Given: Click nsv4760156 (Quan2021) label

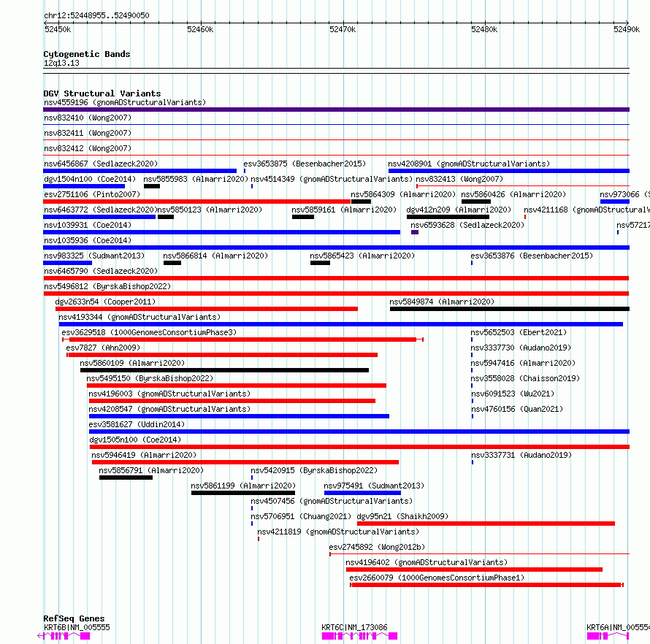Looking at the screenshot, I should 517,409.
